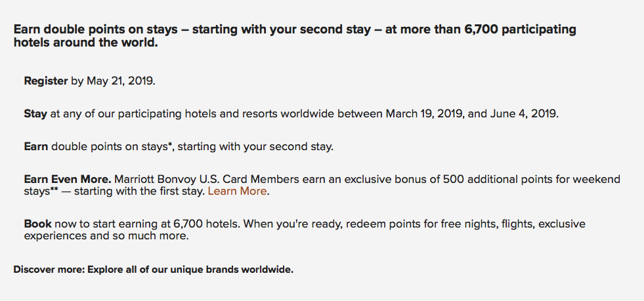Click the May 21, 2019 registration date

click(x=120, y=81)
